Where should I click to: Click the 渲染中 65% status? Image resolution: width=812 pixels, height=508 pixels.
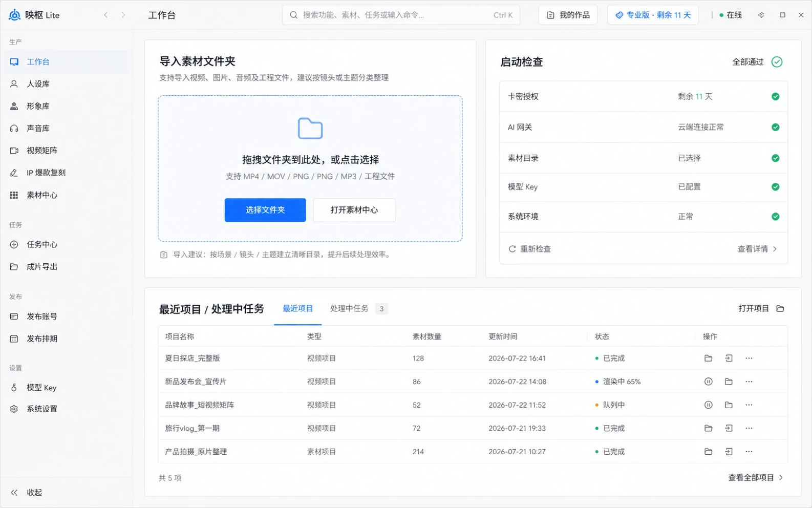(618, 382)
